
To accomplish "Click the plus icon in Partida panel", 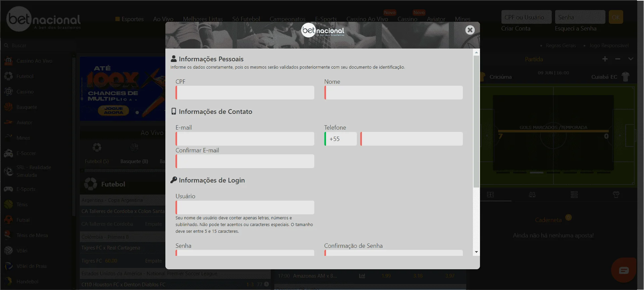I will (x=605, y=59).
